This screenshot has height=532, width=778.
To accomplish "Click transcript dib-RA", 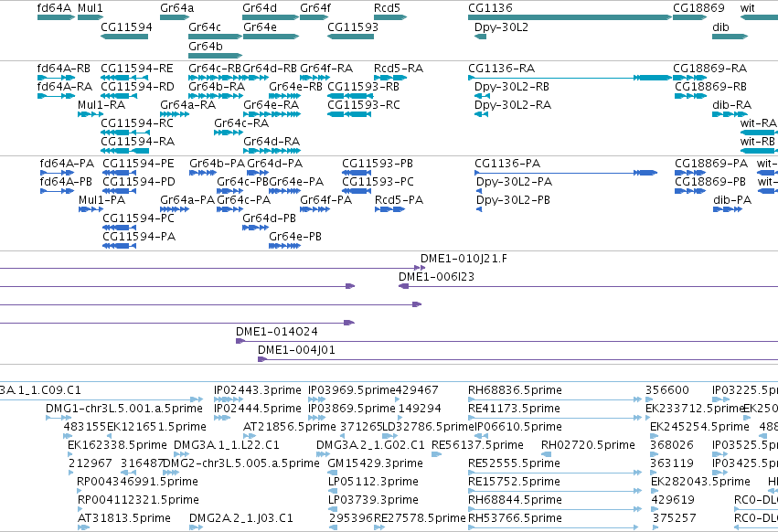I will 730,114.
